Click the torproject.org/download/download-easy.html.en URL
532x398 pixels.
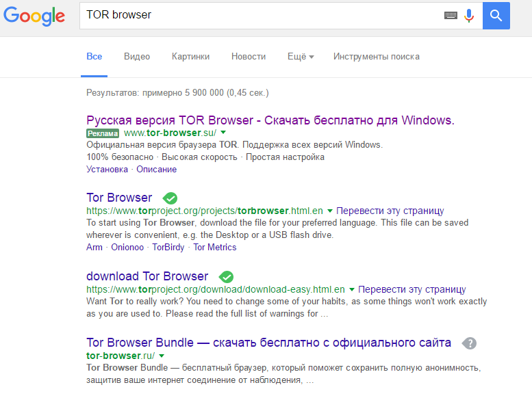(x=216, y=289)
